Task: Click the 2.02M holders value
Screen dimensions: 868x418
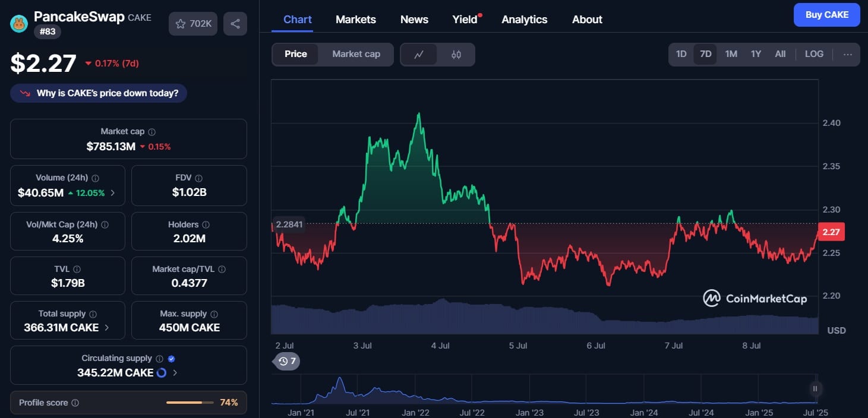Action: tap(189, 239)
